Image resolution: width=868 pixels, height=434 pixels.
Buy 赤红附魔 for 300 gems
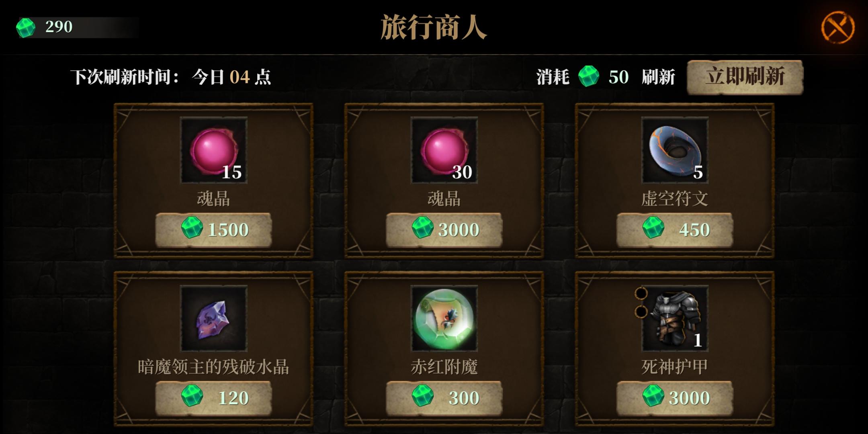point(444,398)
